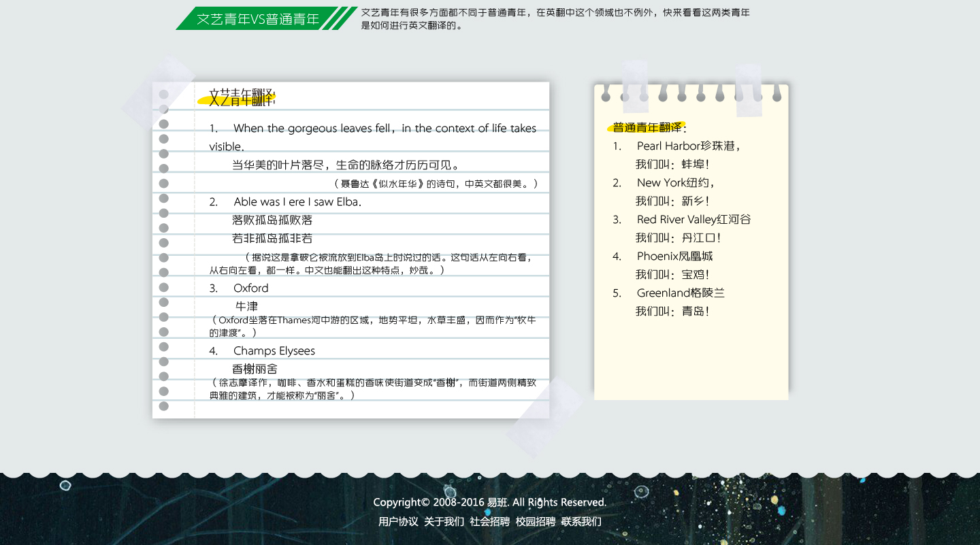980x545 pixels.
Task: Click the entry Pearl Harbor珍珠港
Action: click(x=689, y=146)
